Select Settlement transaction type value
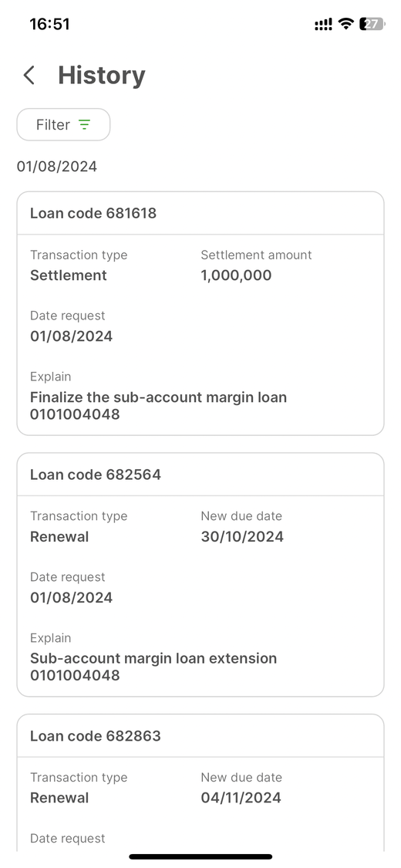 (x=69, y=275)
